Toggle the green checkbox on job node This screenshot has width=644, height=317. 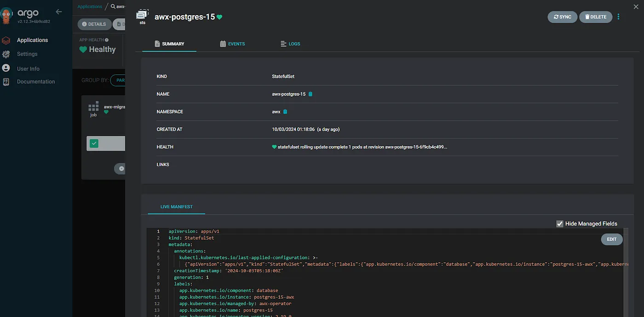(94, 143)
